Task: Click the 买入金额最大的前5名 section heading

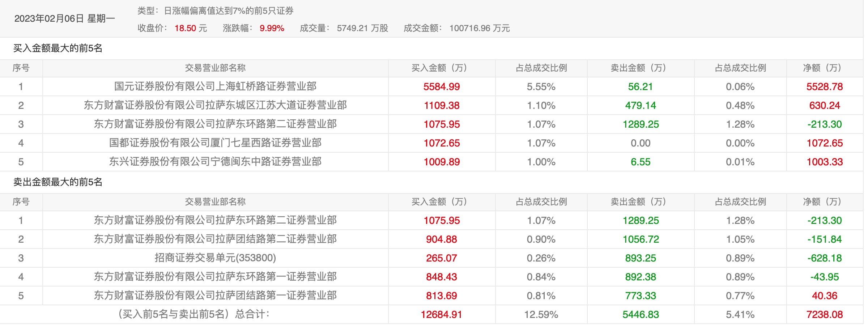Action: coord(58,48)
